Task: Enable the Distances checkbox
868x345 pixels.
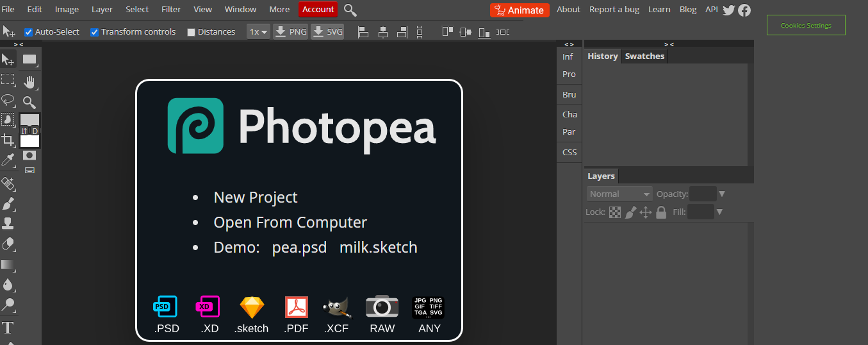Action: pos(191,32)
